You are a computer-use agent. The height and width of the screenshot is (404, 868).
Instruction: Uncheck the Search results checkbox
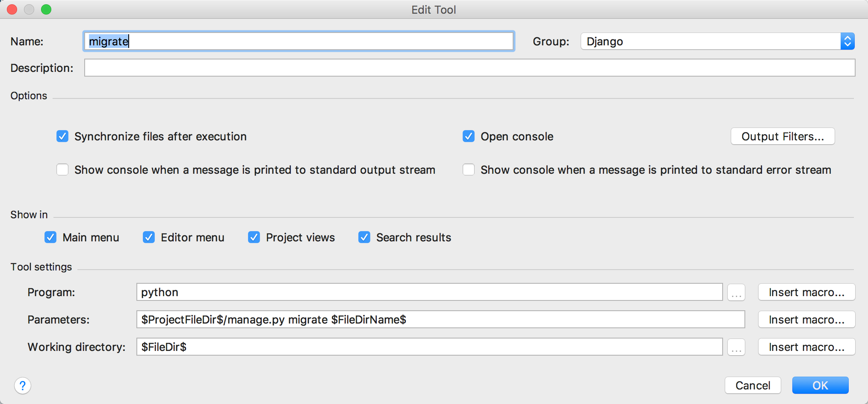pyautogui.click(x=364, y=237)
